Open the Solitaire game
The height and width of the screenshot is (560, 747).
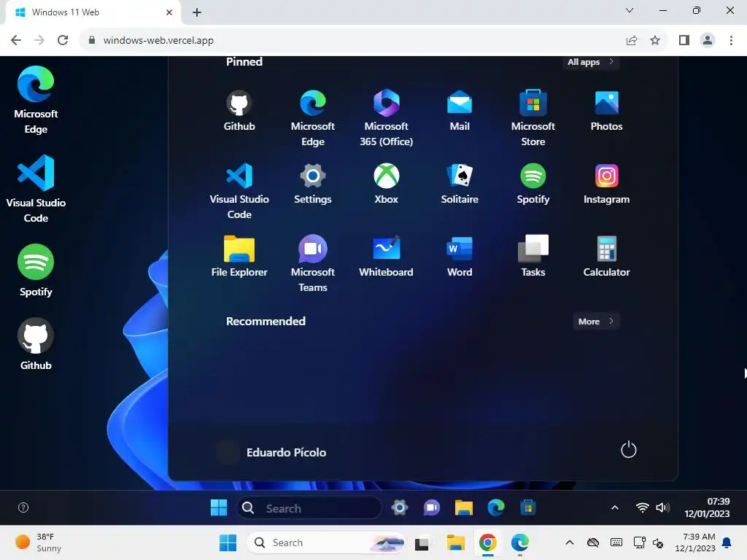(460, 184)
